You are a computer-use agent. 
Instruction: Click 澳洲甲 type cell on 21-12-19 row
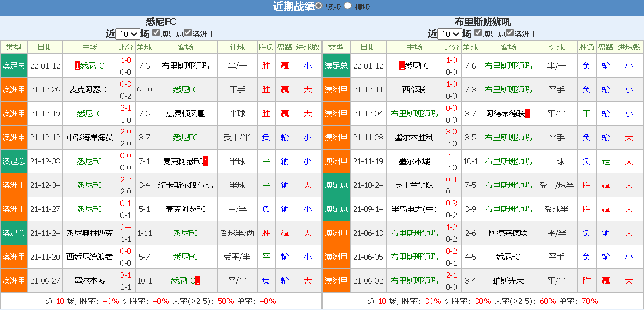click(14, 114)
